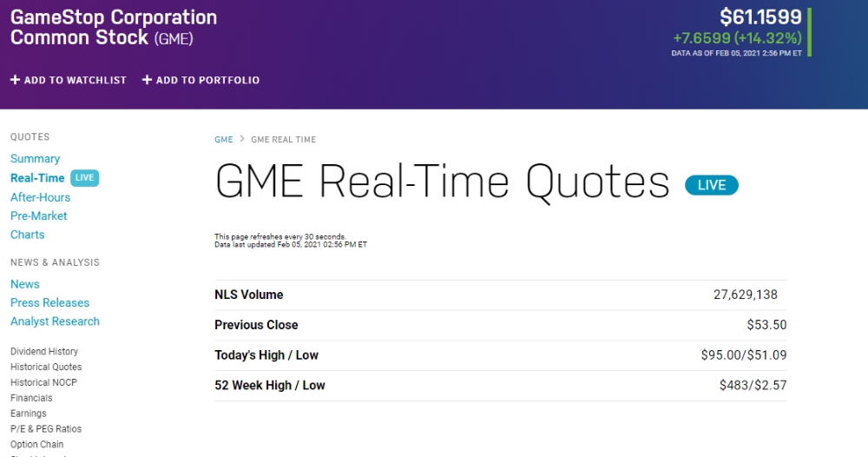868x457 pixels.
Task: Open Historical Quotes
Action: [x=46, y=368]
